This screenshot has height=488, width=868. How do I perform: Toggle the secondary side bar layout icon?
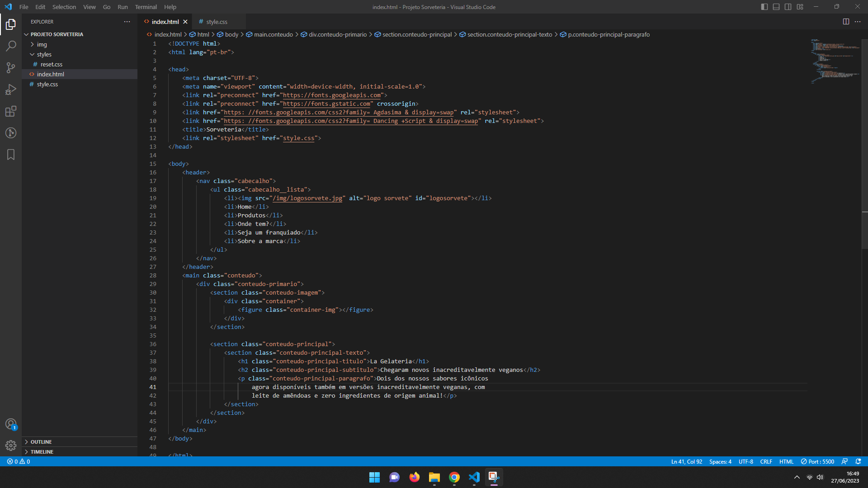(x=788, y=7)
